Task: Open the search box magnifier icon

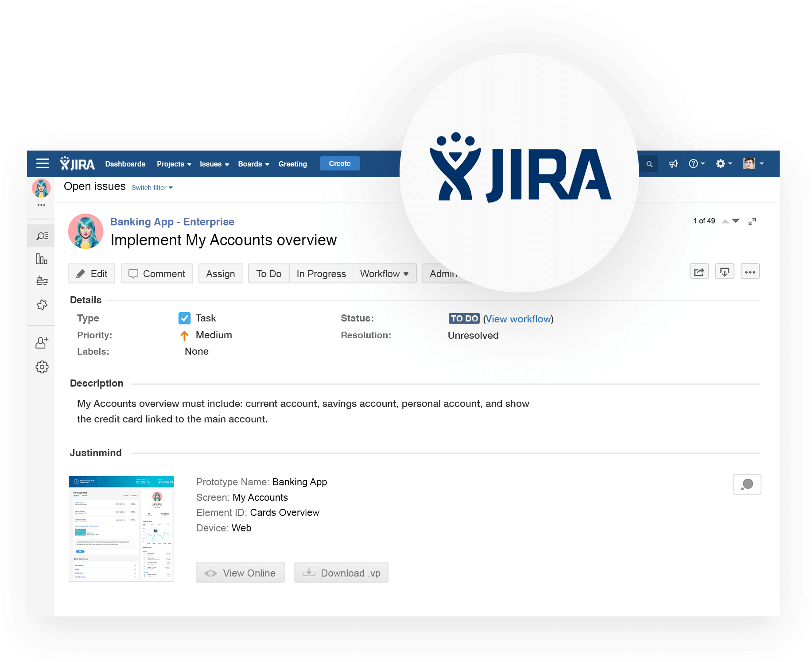Action: (x=649, y=164)
